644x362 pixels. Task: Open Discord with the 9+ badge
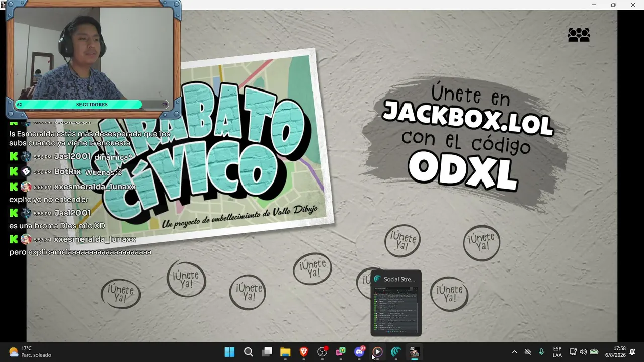359,352
